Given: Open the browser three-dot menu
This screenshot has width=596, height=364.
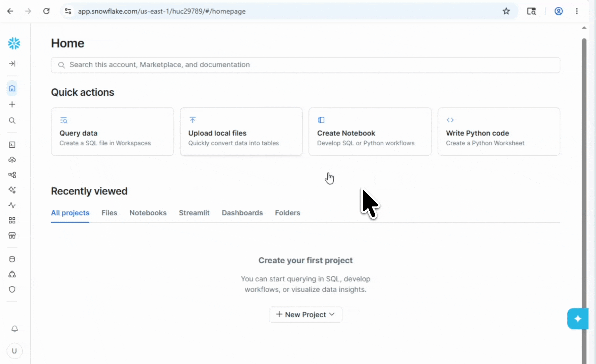Looking at the screenshot, I should (x=577, y=11).
